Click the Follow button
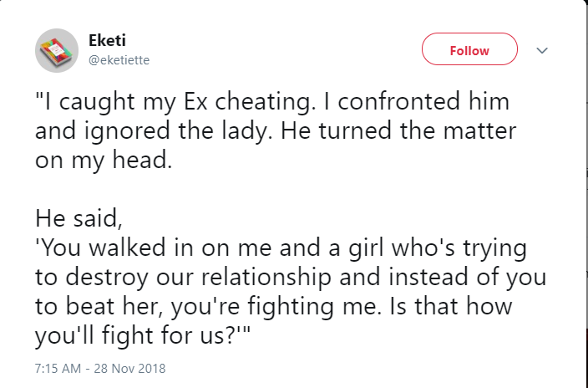588x388 pixels. pyautogui.click(x=469, y=49)
